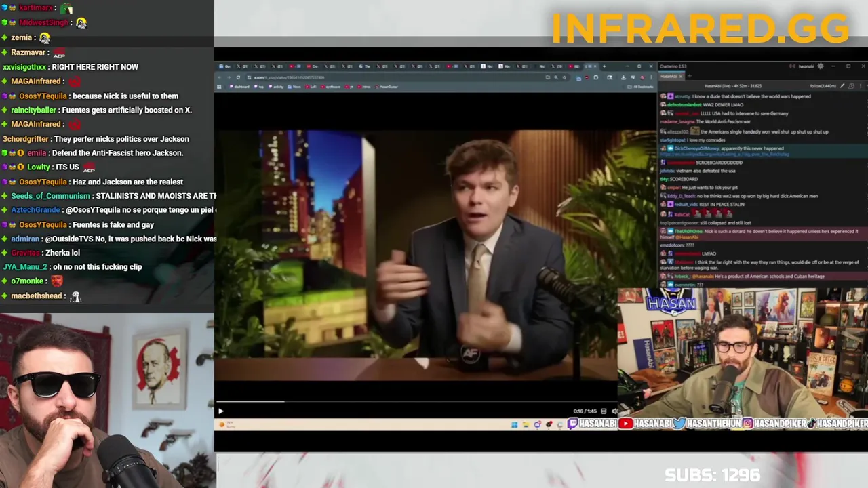
Task: Bookmark this page with the star icon
Action: [x=564, y=77]
